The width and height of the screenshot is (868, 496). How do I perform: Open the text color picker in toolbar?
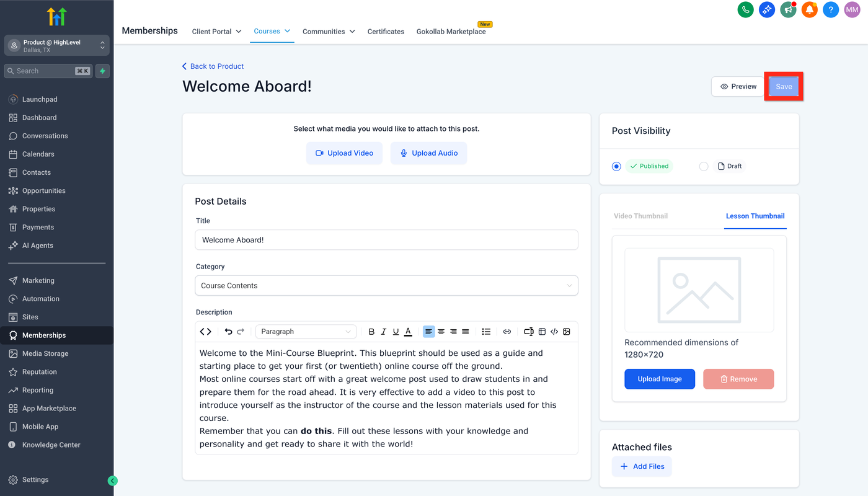coord(408,332)
